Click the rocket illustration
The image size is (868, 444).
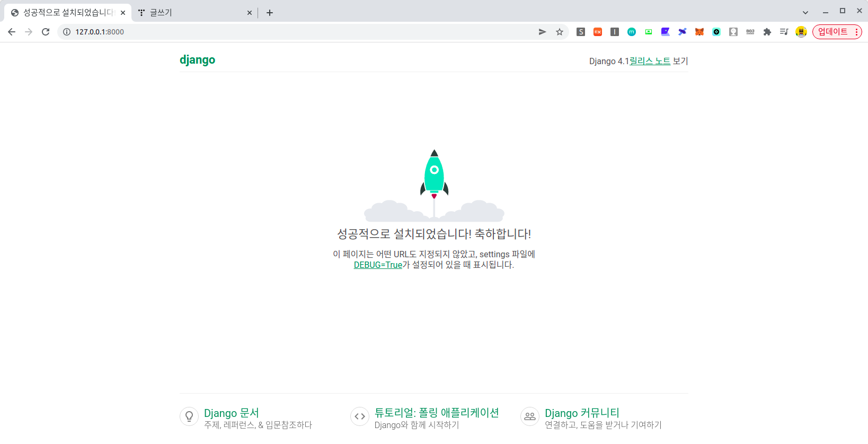click(x=434, y=186)
